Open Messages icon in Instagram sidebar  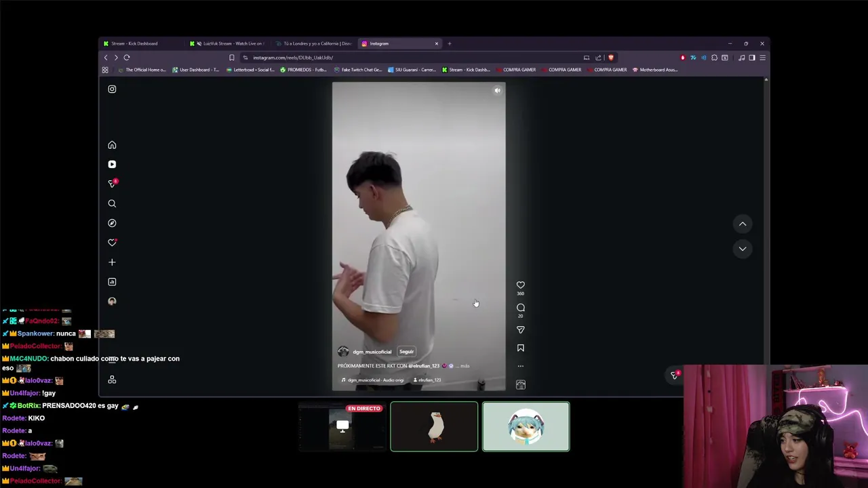point(113,184)
